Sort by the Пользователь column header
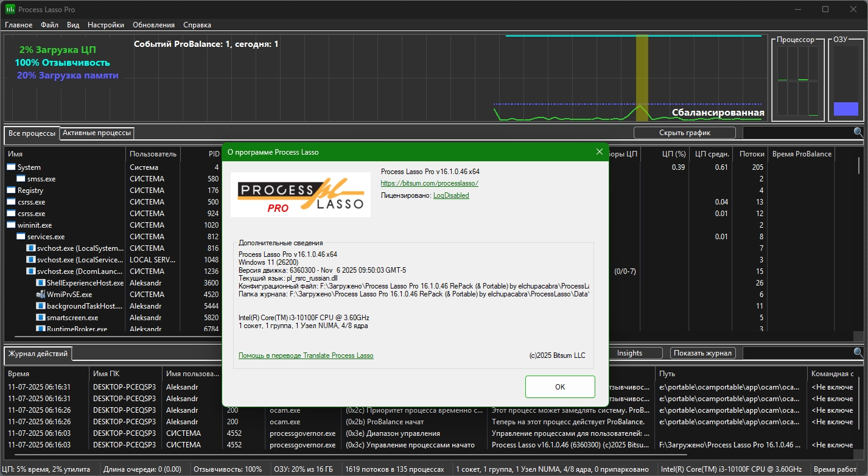 click(x=153, y=154)
